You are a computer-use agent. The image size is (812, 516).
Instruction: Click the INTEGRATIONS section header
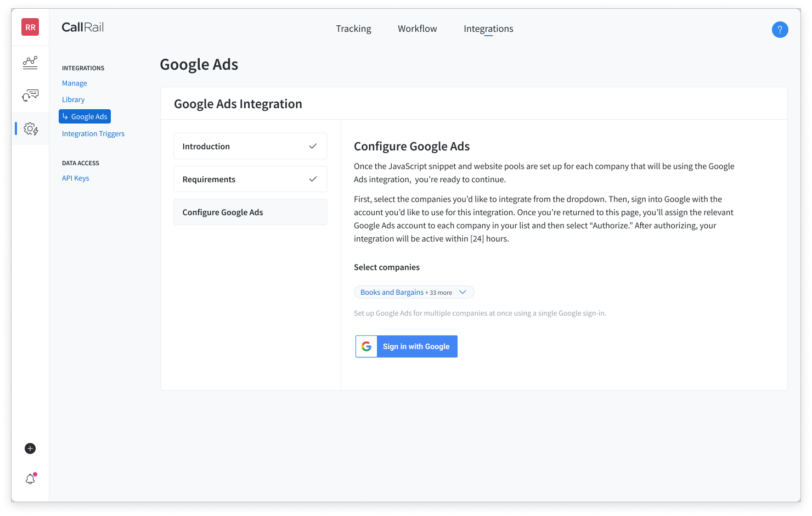click(83, 68)
